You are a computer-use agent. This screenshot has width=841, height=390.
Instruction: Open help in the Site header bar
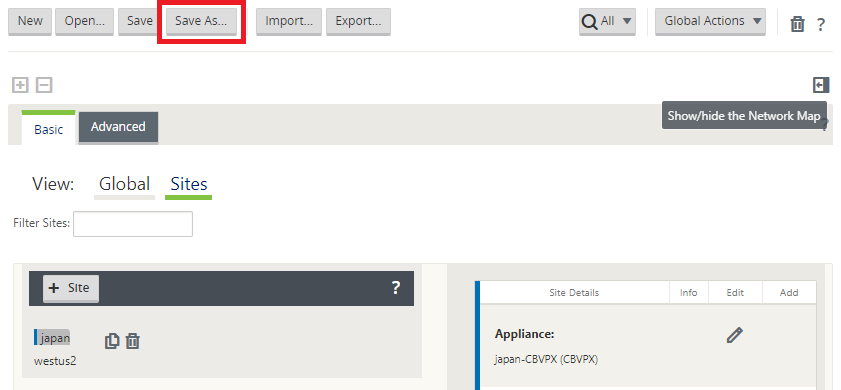pyautogui.click(x=396, y=288)
